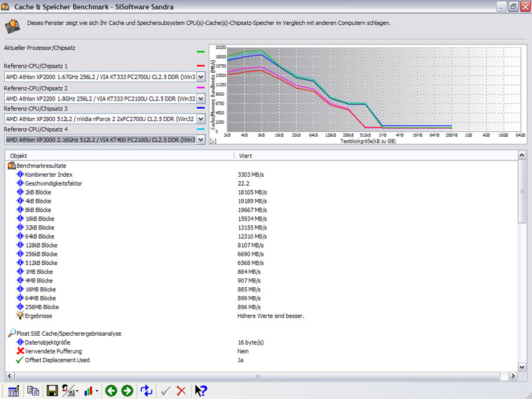The image size is (532, 399).
Task: Refresh results with the blue arrows icon
Action: (x=146, y=391)
